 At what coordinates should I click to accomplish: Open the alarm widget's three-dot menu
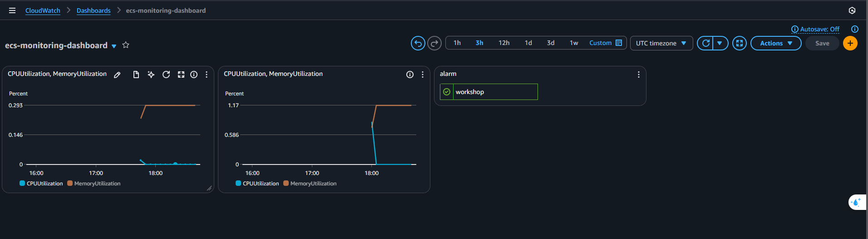point(639,75)
